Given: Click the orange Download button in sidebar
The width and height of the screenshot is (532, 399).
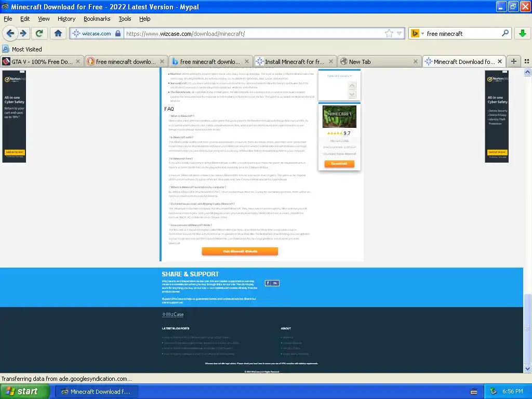Looking at the screenshot, I should click(x=339, y=164).
